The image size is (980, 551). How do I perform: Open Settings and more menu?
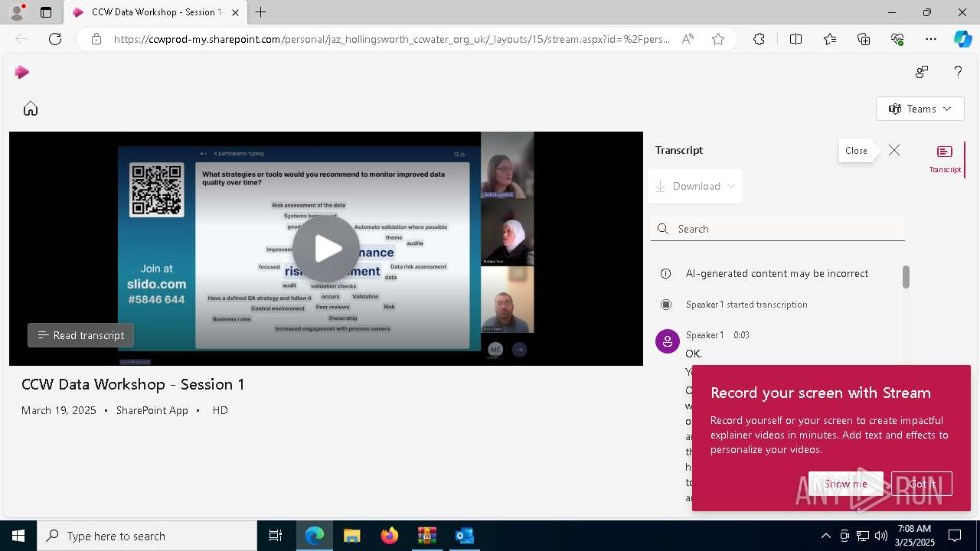coord(931,39)
